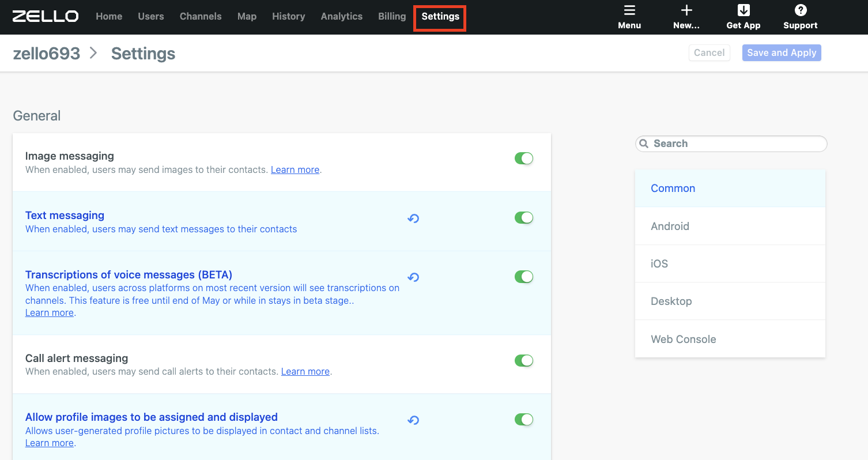Open the Web Console settings category
868x460 pixels.
pyautogui.click(x=684, y=339)
